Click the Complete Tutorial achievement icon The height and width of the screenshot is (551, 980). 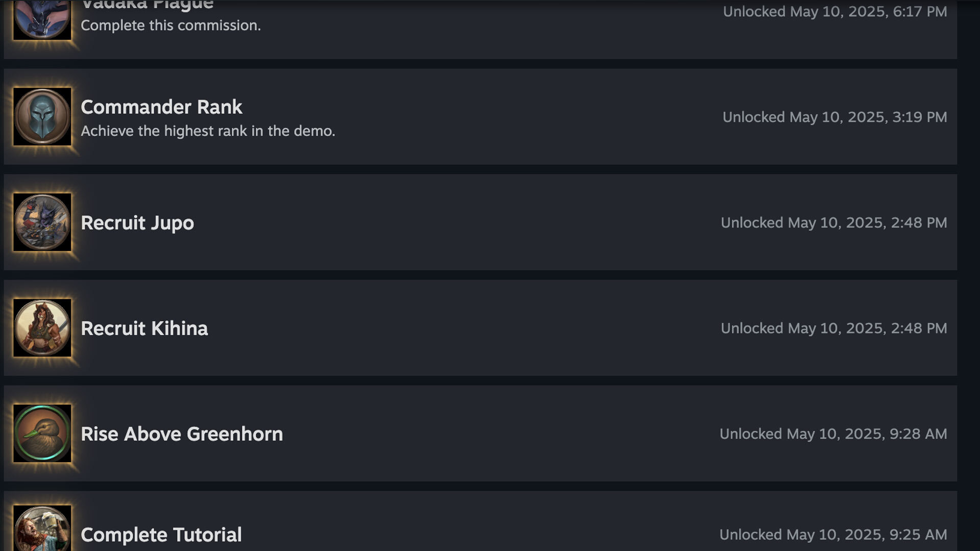click(42, 530)
